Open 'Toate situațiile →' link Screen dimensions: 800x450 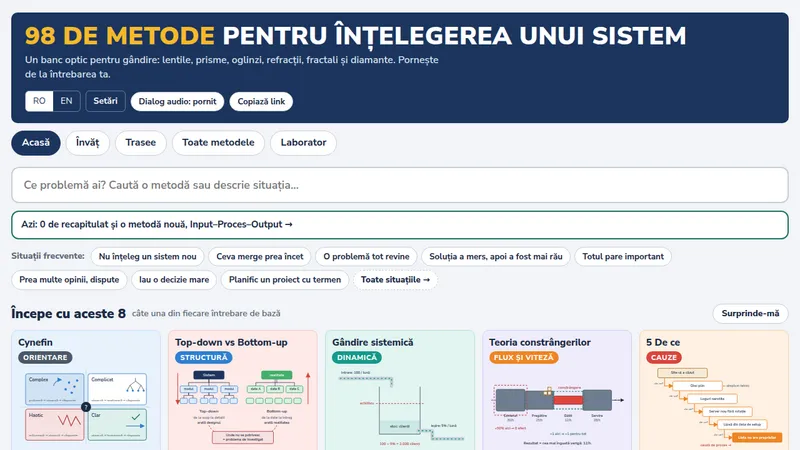point(395,280)
